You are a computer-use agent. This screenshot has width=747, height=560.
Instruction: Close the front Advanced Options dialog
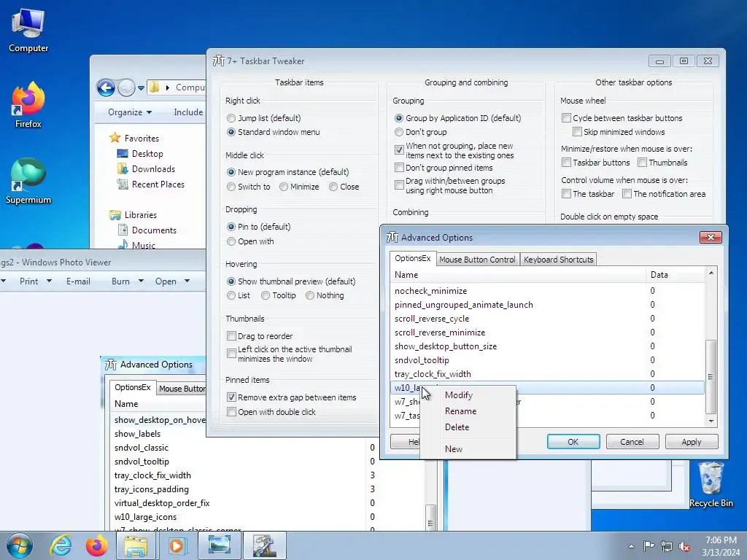pos(711,237)
